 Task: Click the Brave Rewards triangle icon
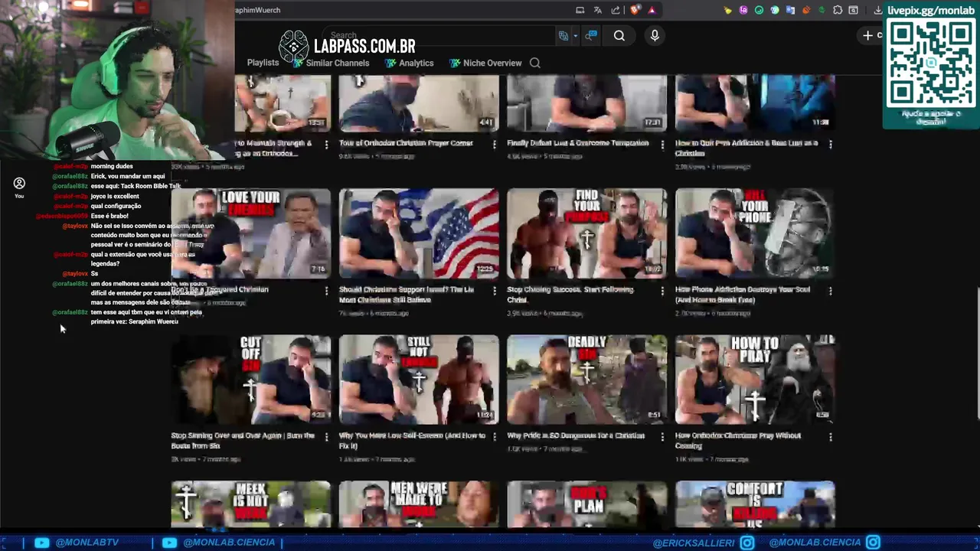pos(652,10)
